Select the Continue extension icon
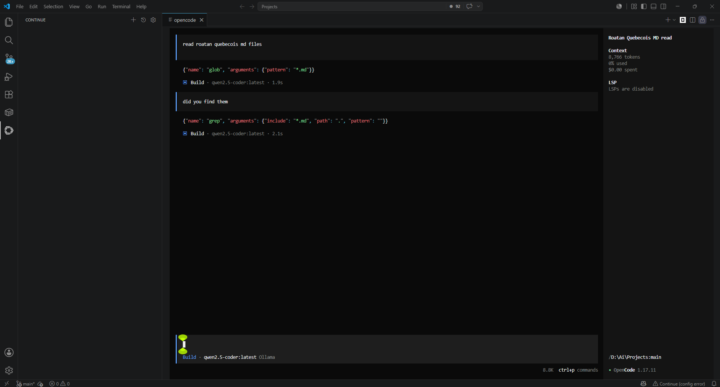Image resolution: width=720 pixels, height=387 pixels. click(9, 130)
